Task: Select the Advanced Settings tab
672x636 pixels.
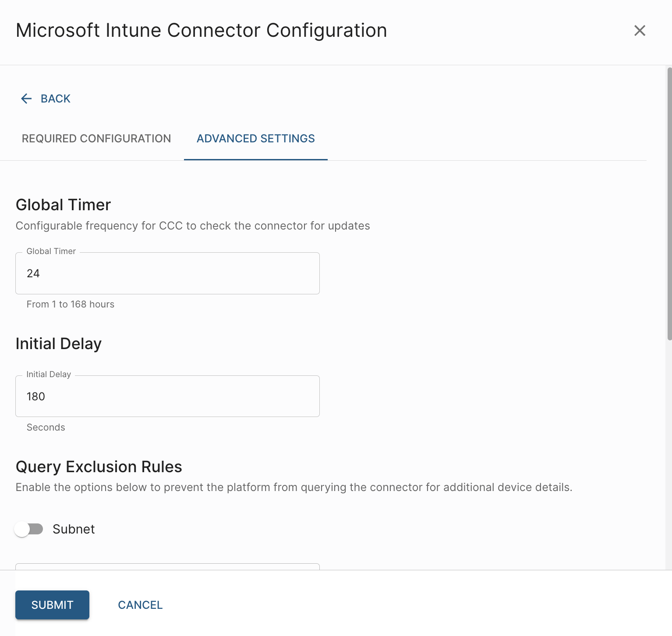Action: (x=256, y=138)
